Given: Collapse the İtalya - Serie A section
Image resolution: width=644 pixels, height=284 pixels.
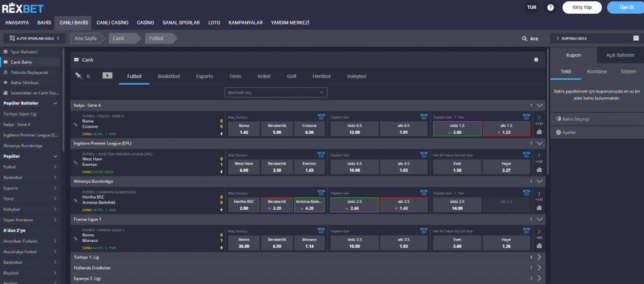Looking at the screenshot, I should coord(539,106).
